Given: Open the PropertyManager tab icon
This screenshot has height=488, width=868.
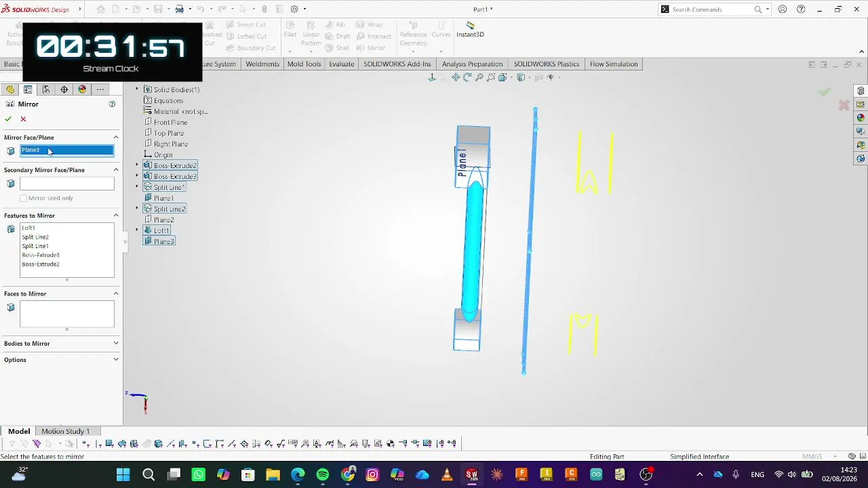Looking at the screenshot, I should tap(28, 89).
